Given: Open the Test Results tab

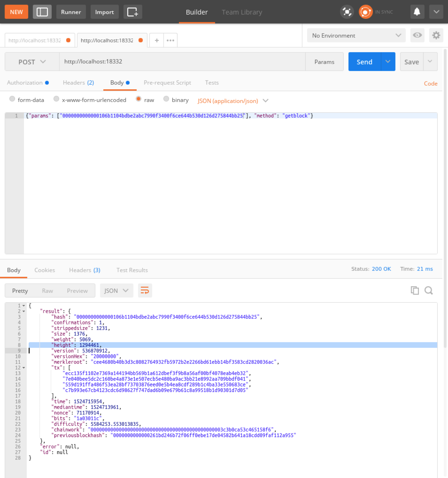Looking at the screenshot, I should [x=132, y=270].
